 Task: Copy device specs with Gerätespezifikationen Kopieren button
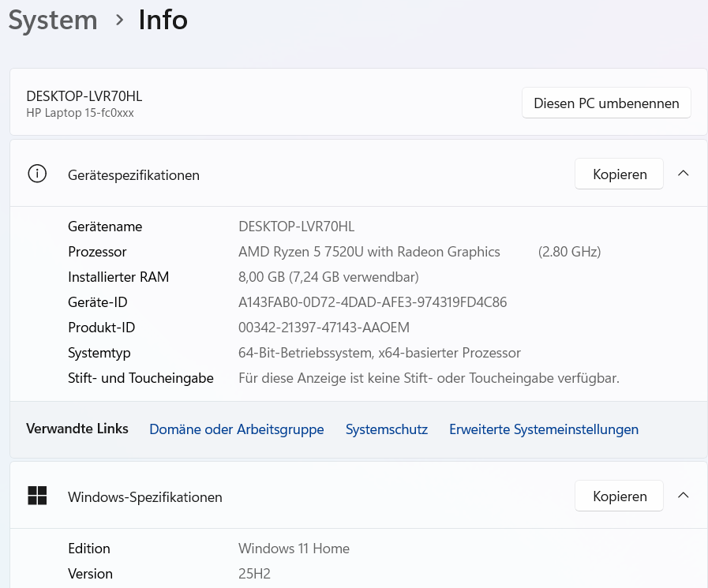click(x=619, y=174)
